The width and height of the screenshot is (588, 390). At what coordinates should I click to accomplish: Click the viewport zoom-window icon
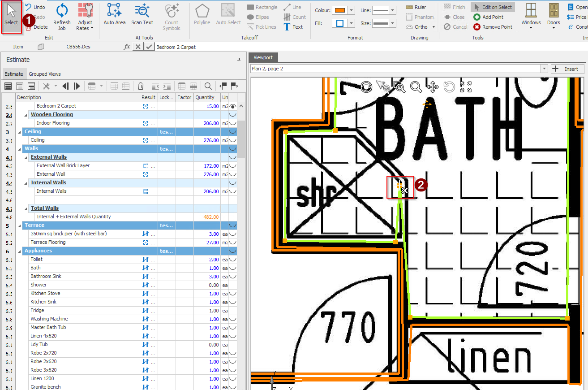click(399, 87)
